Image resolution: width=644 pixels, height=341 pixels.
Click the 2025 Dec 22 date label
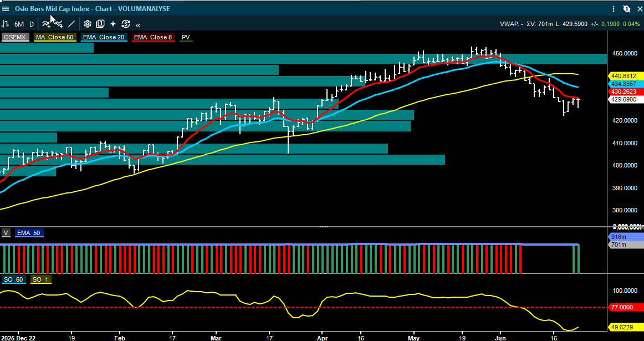(18, 338)
